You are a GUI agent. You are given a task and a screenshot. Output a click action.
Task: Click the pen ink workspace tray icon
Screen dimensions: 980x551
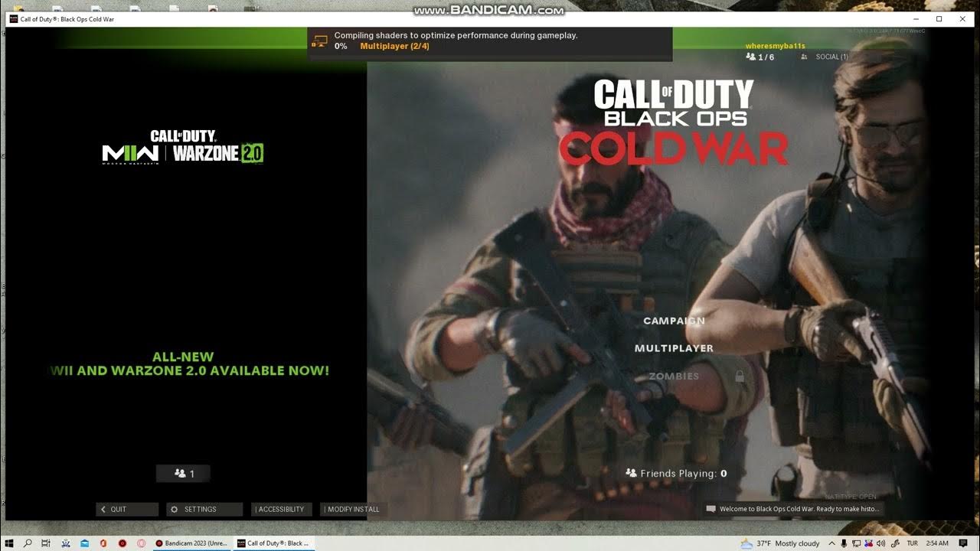click(x=895, y=543)
